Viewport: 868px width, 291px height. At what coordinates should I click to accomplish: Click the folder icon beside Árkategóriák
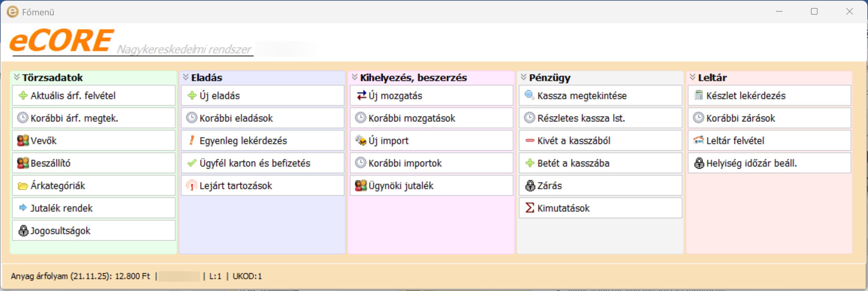23,186
